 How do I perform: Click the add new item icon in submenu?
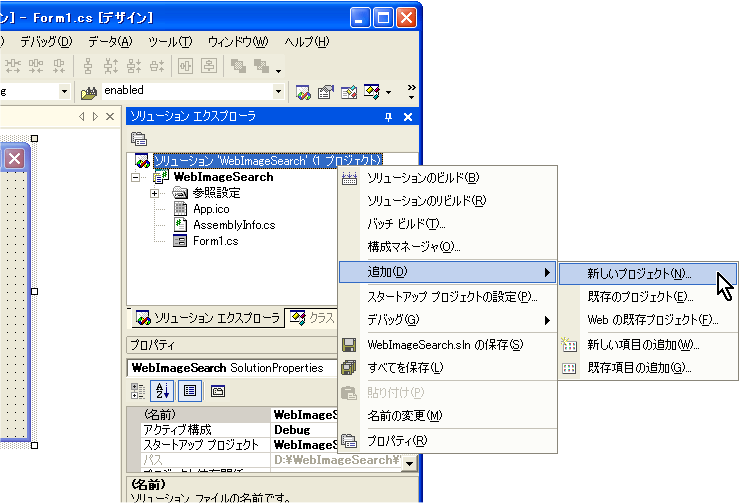coord(569,345)
